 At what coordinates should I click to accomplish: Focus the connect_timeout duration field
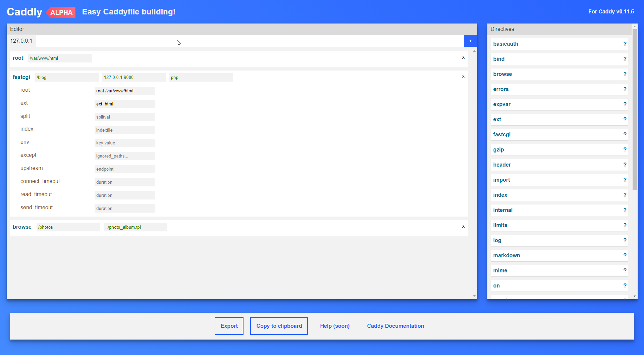pos(124,182)
